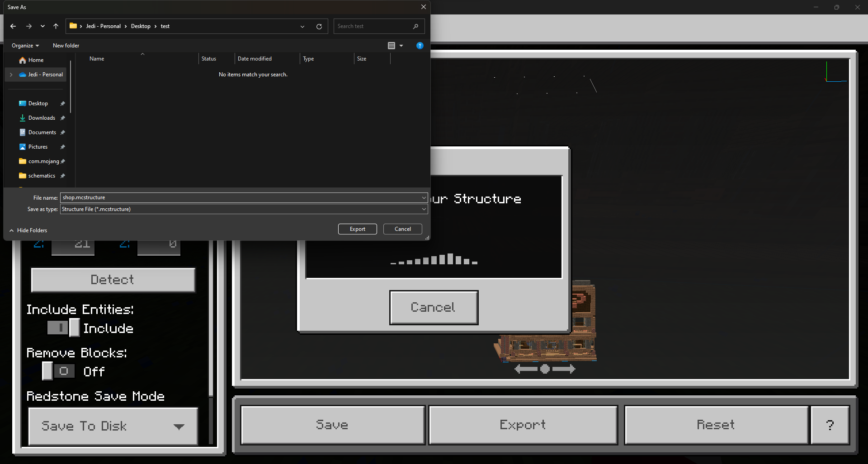Click the Save button in structure block
This screenshot has width=868, height=464.
(333, 425)
